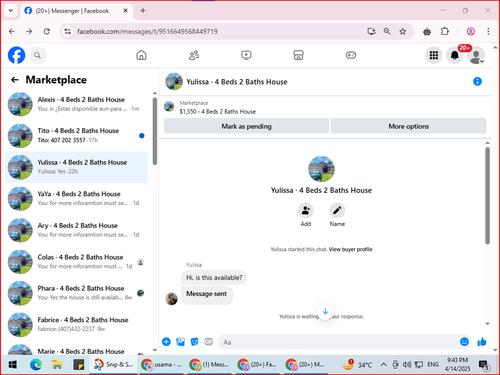Image resolution: width=500 pixels, height=375 pixels.
Task: Open the Colas - 4 Beds 2 Baths House chat
Action: (76, 262)
